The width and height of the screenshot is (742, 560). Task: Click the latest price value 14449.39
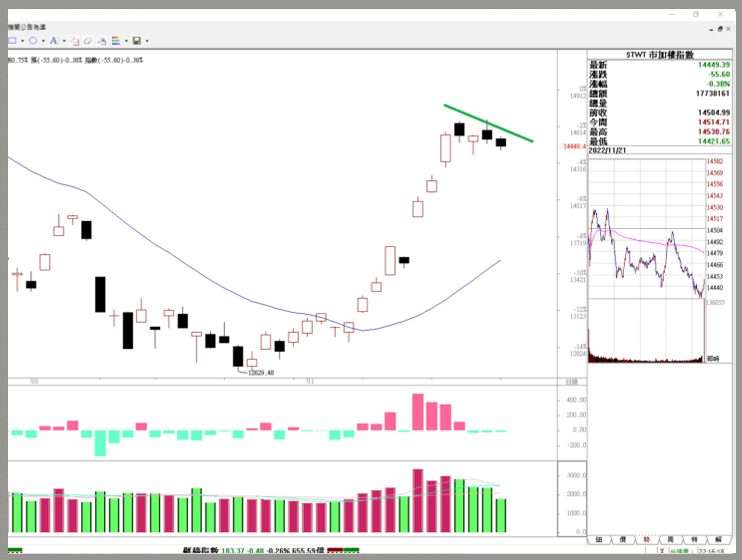point(713,65)
